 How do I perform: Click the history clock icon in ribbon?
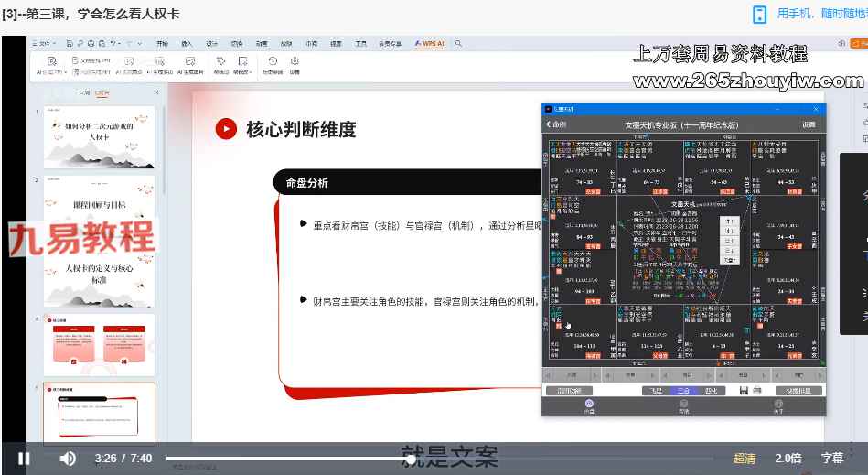pyautogui.click(x=272, y=63)
